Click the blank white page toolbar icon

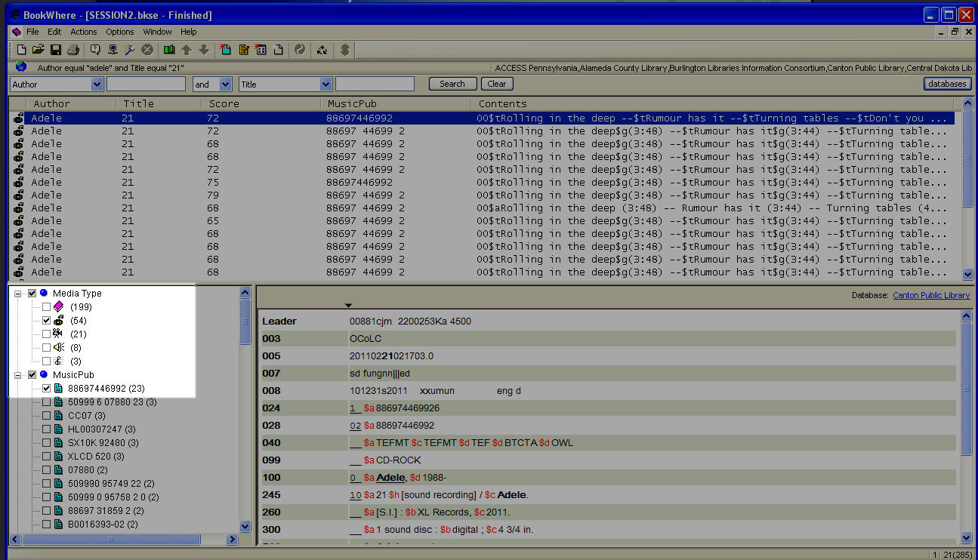278,50
